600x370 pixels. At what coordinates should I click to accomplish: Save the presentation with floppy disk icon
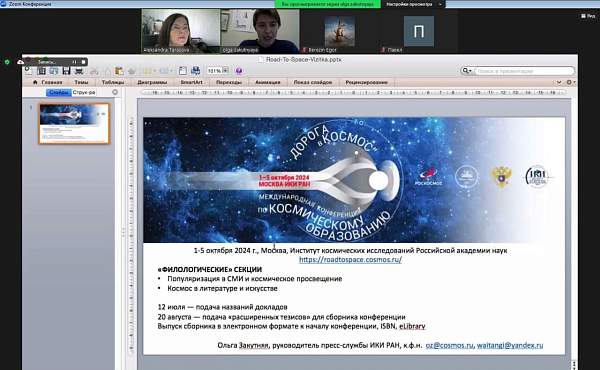point(66,71)
